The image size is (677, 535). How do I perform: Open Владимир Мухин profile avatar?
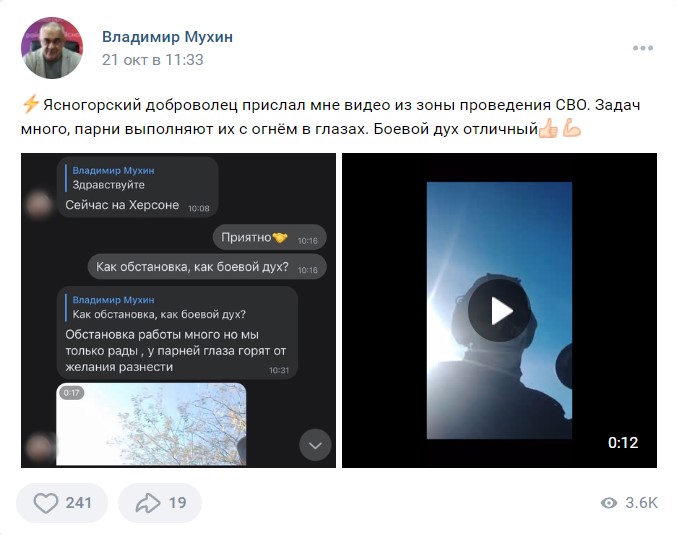point(52,48)
